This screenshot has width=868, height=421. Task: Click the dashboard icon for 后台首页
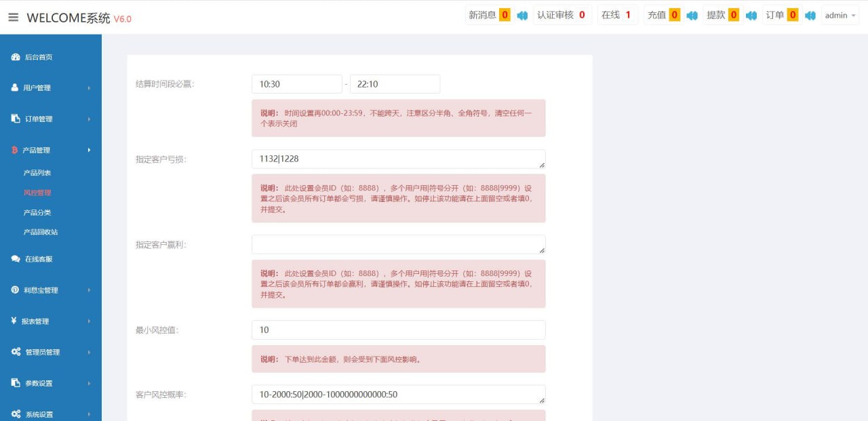point(16,57)
